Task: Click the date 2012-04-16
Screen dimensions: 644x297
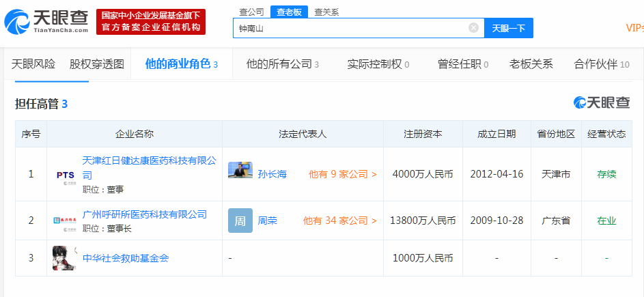Action: click(x=496, y=174)
